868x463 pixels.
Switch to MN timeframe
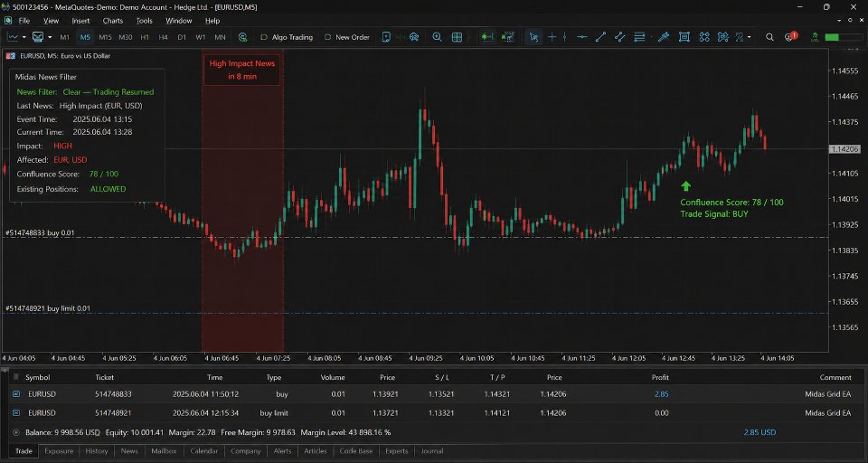point(220,37)
